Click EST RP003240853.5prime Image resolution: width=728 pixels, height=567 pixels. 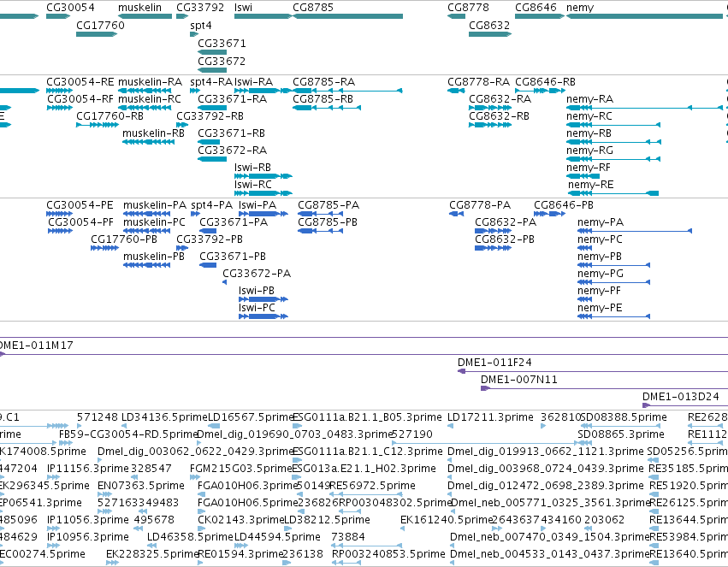click(x=388, y=554)
